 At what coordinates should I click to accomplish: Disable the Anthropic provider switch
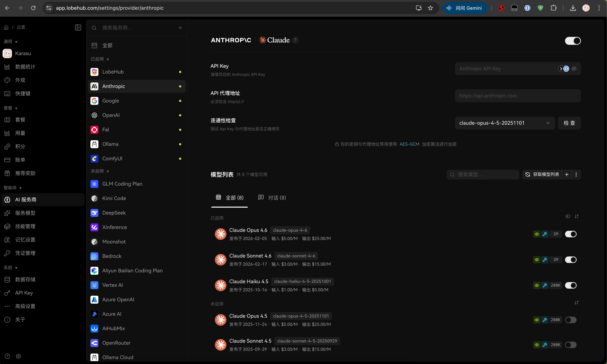pos(573,41)
